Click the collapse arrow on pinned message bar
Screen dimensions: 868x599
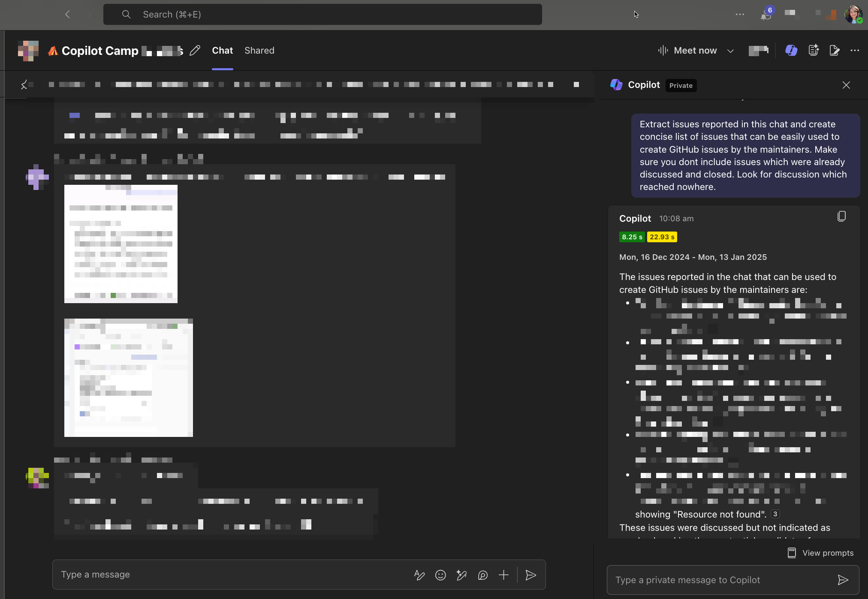coord(24,85)
